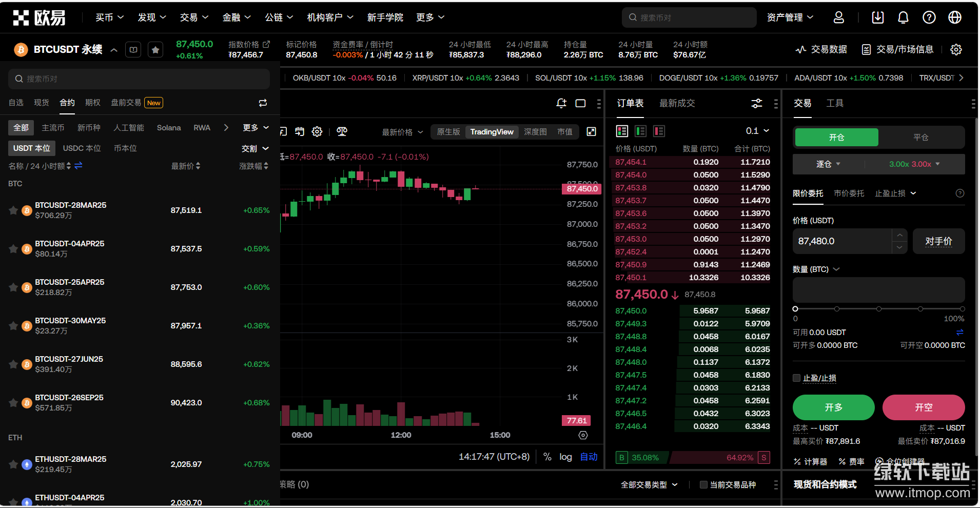Click the 价格 (USDT) input field
The image size is (980, 508).
pyautogui.click(x=841, y=241)
